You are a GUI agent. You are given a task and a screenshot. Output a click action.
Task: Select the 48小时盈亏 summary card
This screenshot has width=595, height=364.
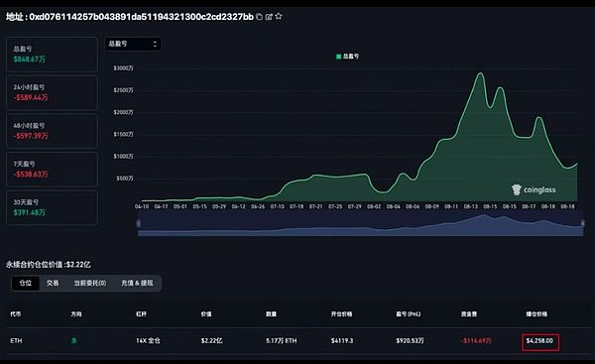52,131
